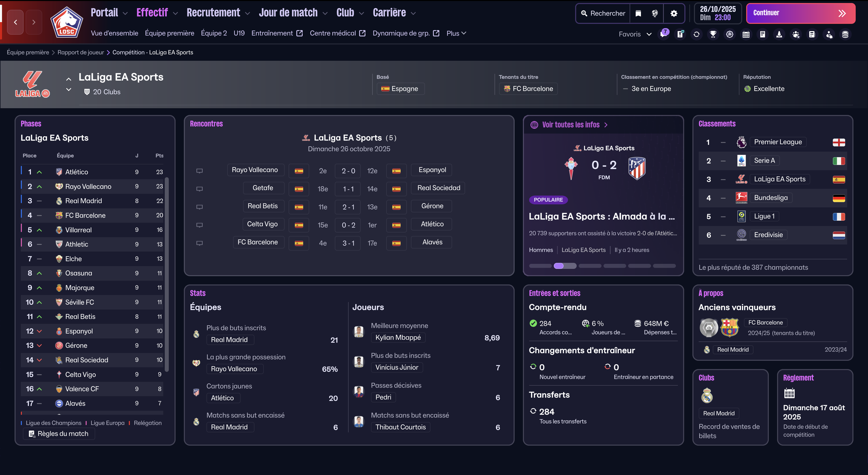Open the scouting agent icon

click(x=829, y=34)
